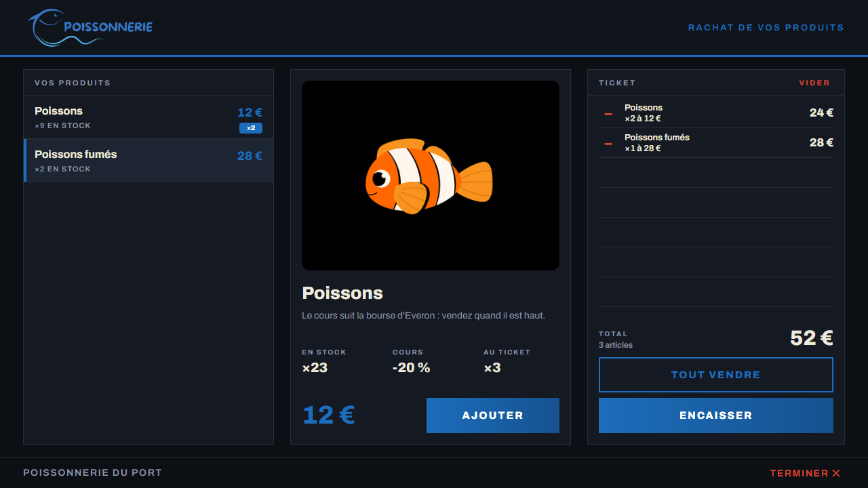Click the Everon market description text
This screenshot has width=868, height=488.
tap(424, 315)
